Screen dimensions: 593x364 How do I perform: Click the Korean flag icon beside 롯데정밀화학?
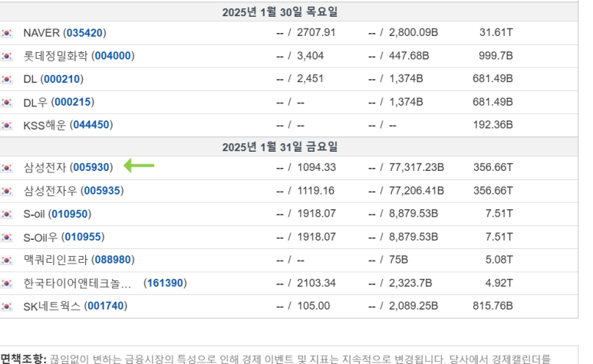6,56
